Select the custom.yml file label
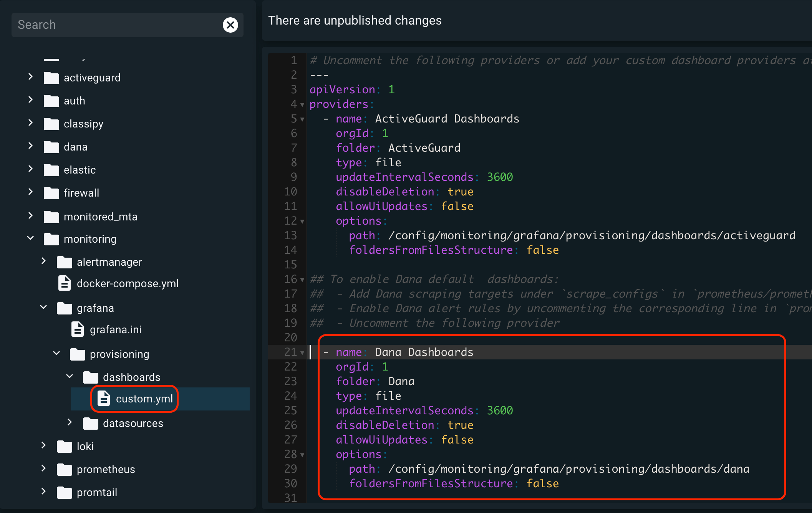The height and width of the screenshot is (513, 812). click(144, 399)
